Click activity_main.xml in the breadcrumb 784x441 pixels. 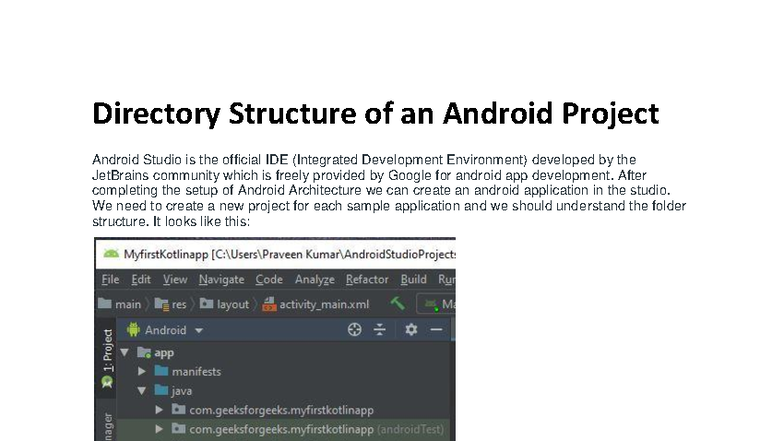(x=316, y=304)
